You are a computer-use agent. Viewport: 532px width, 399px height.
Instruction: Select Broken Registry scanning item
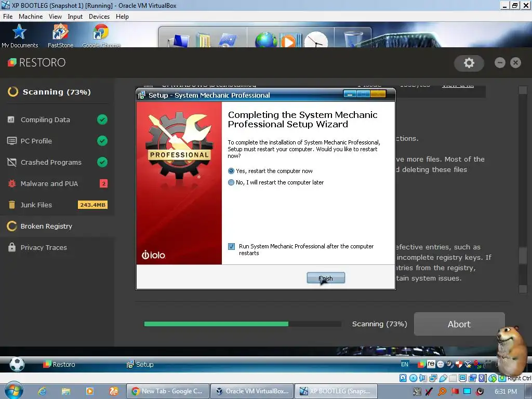[x=57, y=226]
